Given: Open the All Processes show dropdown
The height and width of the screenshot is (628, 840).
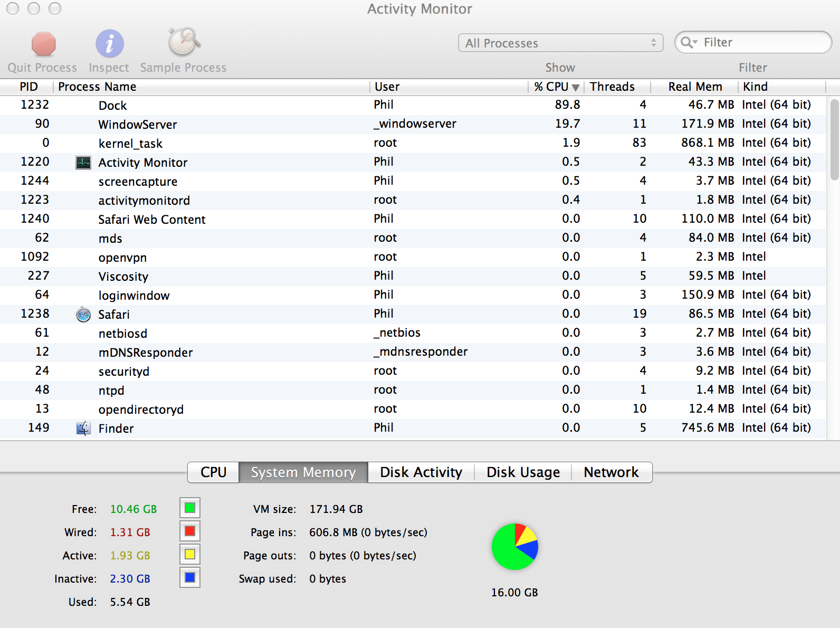Looking at the screenshot, I should (561, 43).
